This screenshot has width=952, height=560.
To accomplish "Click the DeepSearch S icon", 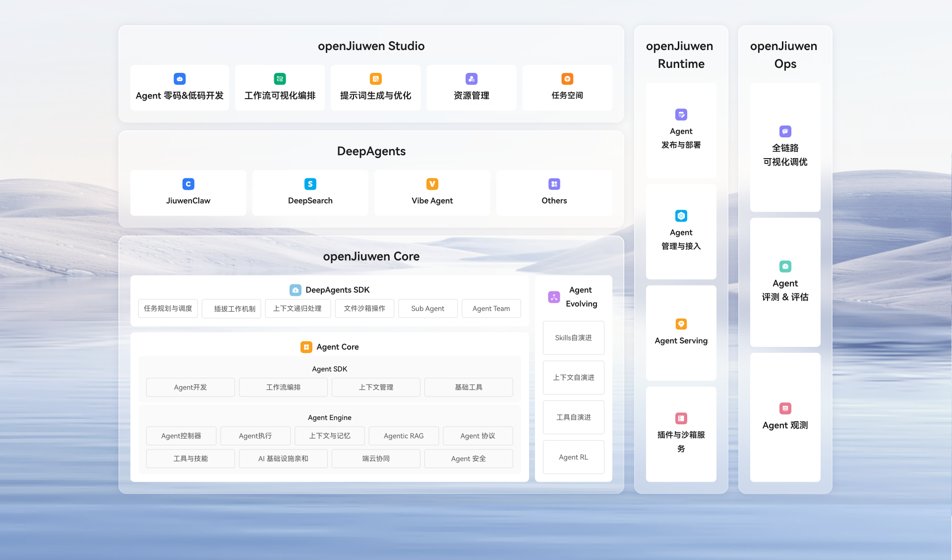I will point(310,184).
